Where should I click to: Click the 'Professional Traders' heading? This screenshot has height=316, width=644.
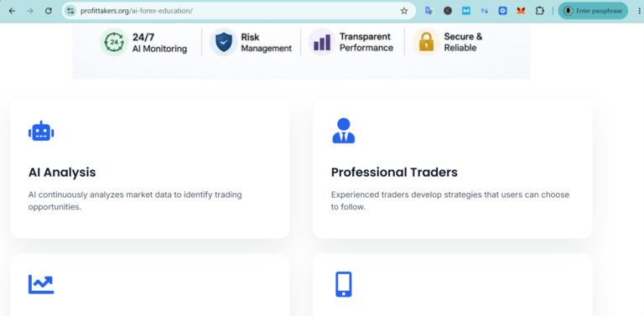[394, 173]
